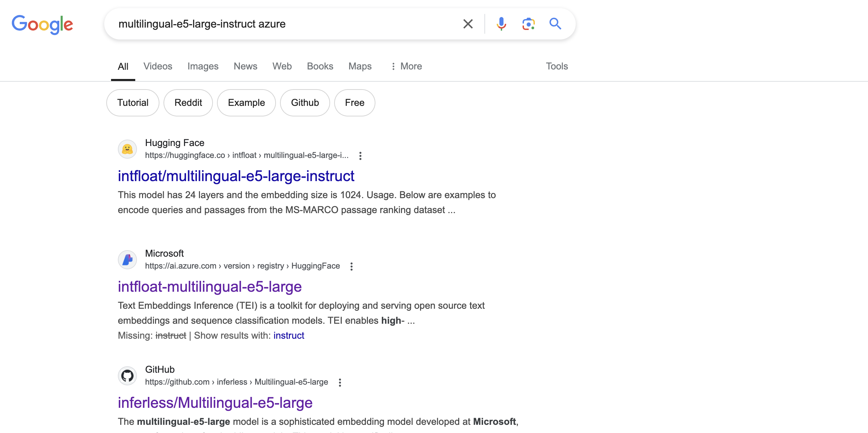Image resolution: width=868 pixels, height=433 pixels.
Task: Apply the Example filter chip
Action: [x=246, y=103]
